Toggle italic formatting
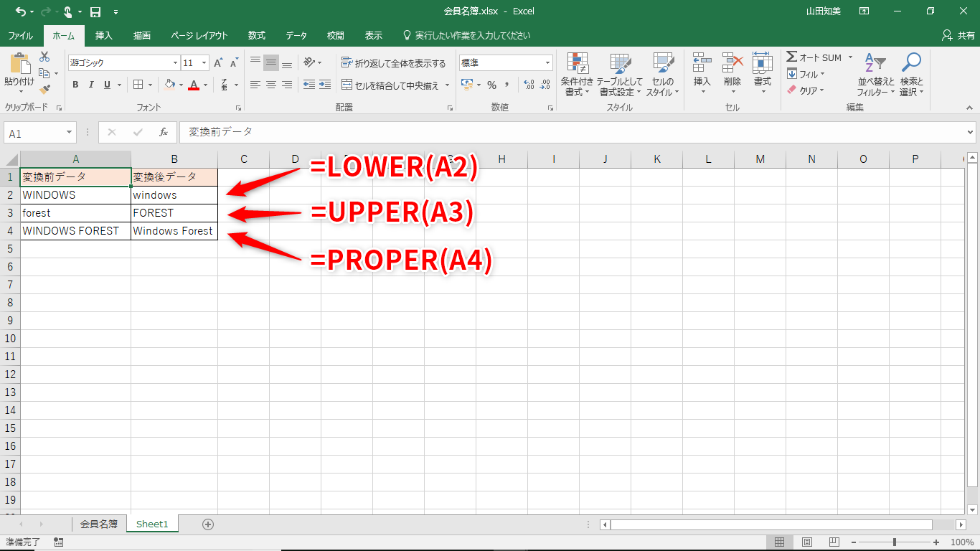This screenshot has width=980, height=551. click(91, 85)
